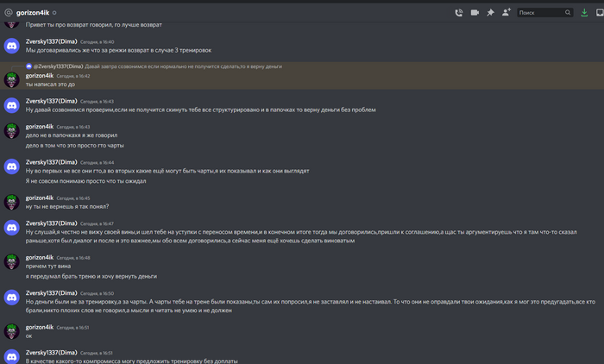The image size is (604, 364).
Task: Click the joker avatar beside the 'ок' message
Action: click(11, 331)
